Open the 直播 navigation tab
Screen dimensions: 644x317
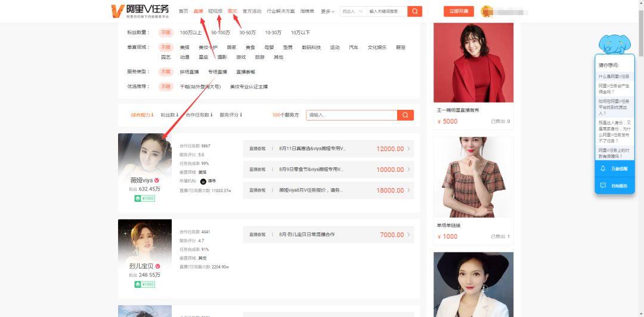click(x=199, y=11)
